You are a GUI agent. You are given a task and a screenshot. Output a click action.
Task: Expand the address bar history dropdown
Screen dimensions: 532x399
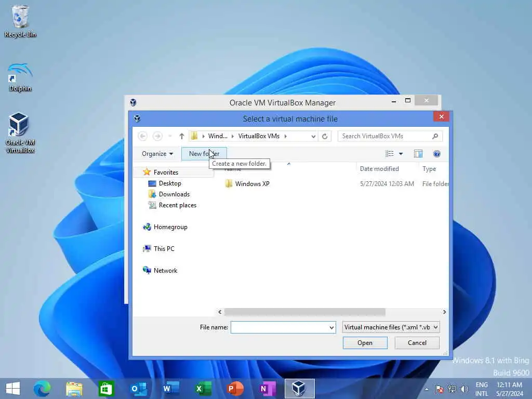point(313,136)
